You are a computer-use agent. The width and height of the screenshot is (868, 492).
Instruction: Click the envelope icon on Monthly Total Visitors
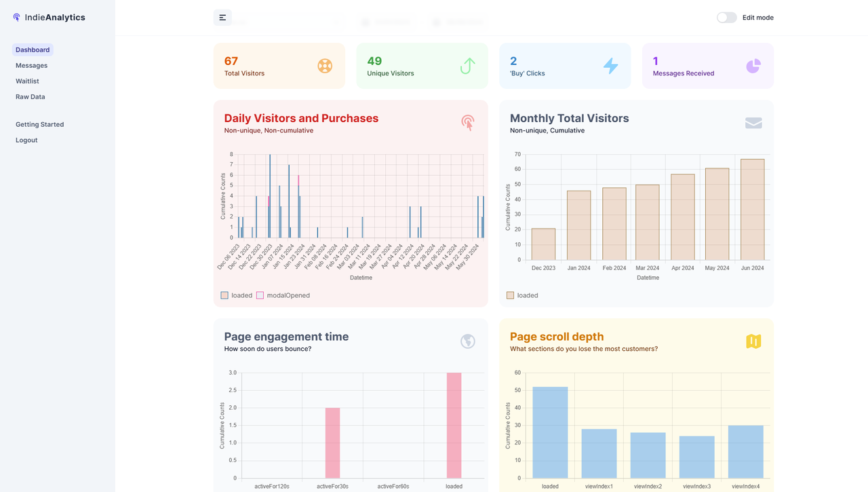(x=753, y=124)
